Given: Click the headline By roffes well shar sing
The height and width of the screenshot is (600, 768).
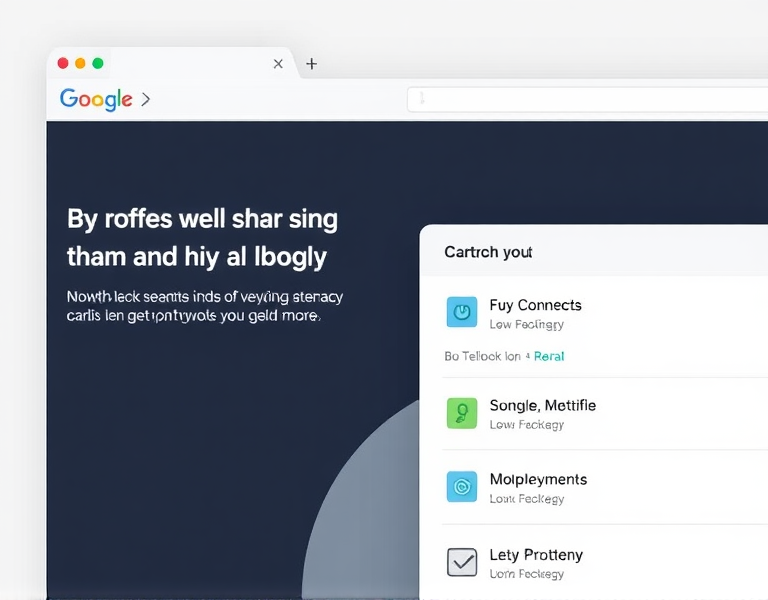Looking at the screenshot, I should (202, 219).
